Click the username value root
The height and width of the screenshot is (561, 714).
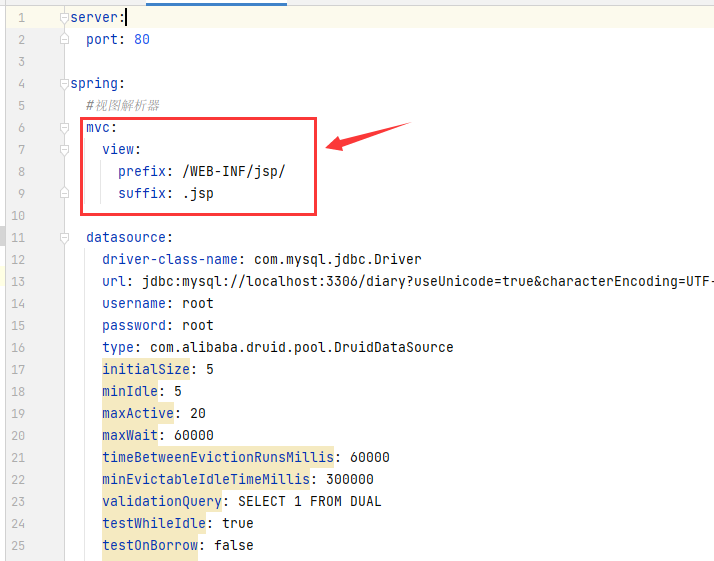point(198,303)
